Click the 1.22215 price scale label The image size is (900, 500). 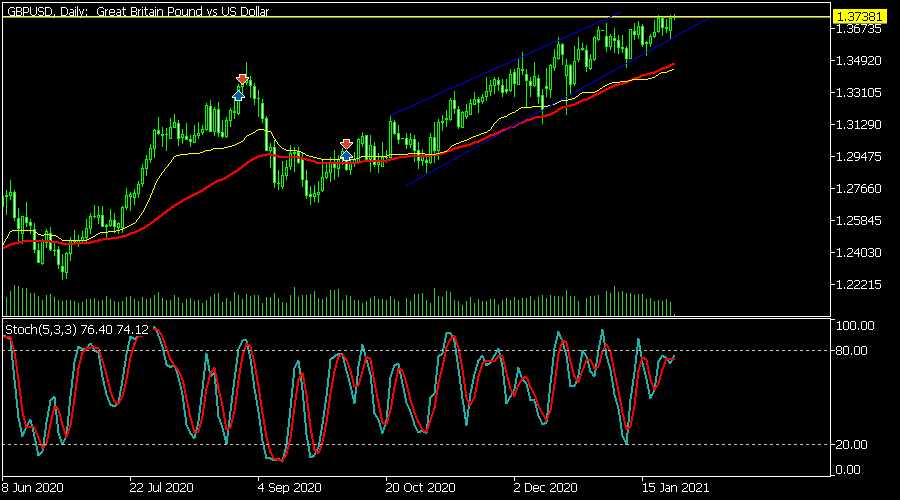[x=860, y=285]
